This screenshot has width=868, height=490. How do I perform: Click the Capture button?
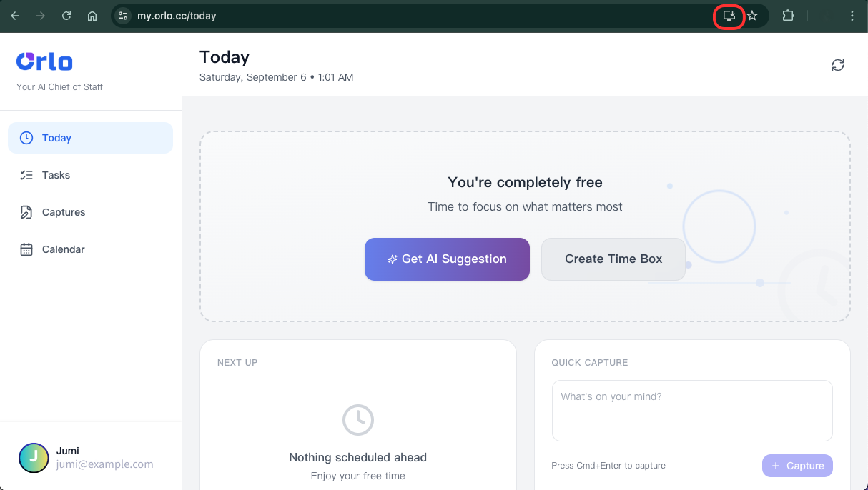point(797,466)
